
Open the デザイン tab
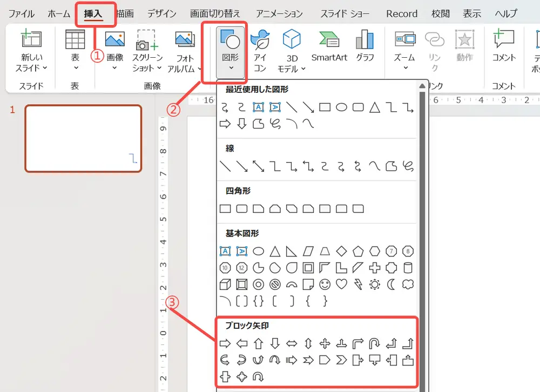[161, 14]
